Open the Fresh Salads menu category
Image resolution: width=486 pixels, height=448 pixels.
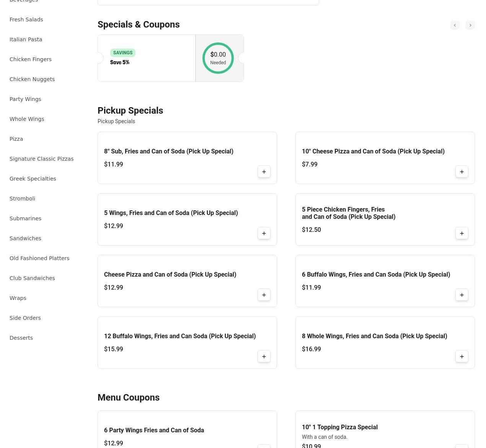click(x=26, y=20)
